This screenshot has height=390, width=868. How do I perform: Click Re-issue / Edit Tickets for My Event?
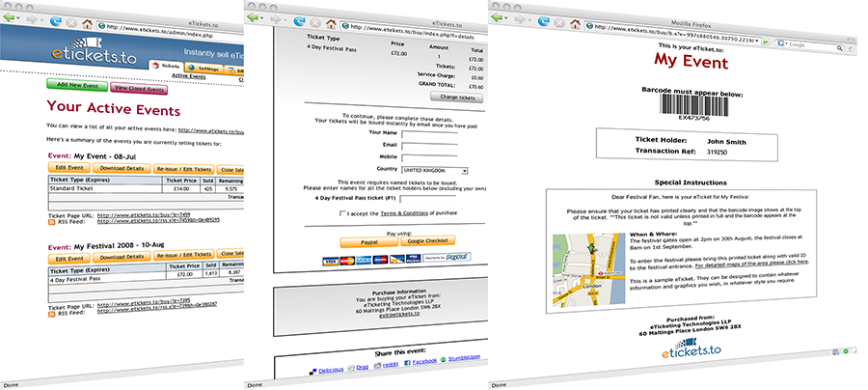183,170
